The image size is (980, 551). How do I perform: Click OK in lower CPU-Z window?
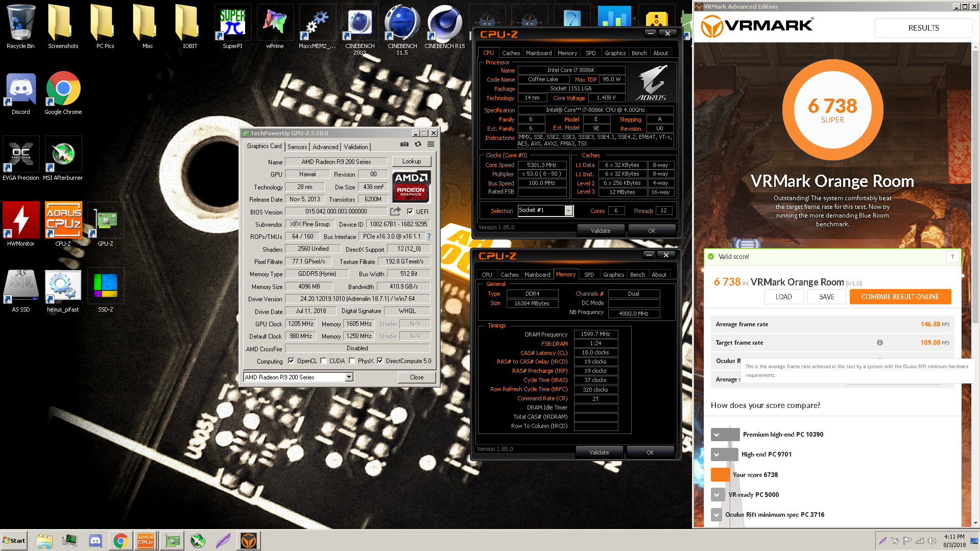[x=650, y=452]
